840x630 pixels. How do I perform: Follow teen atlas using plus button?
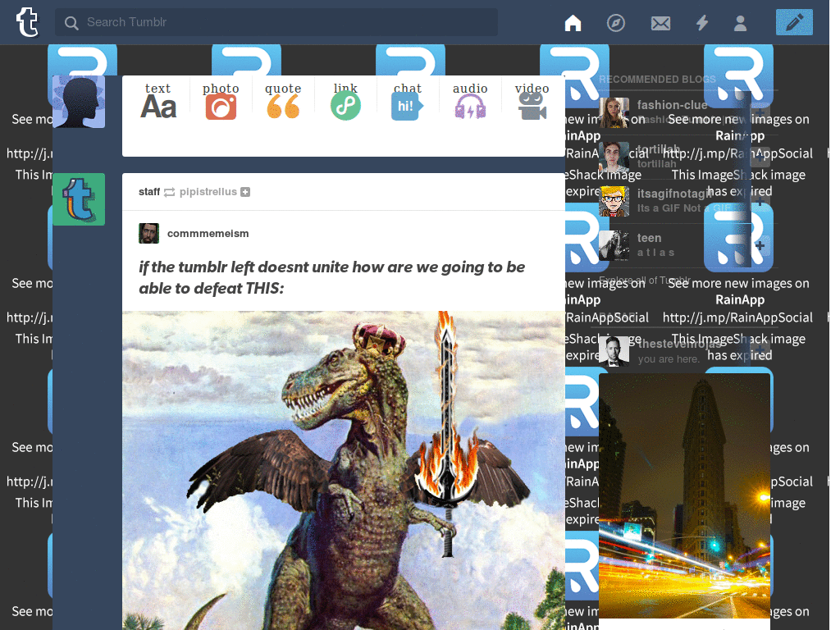tap(760, 245)
